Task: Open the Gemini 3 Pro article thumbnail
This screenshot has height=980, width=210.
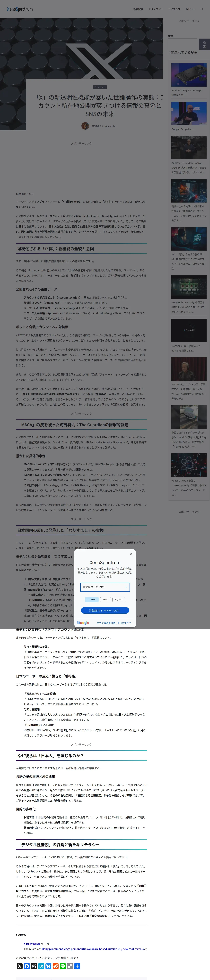Action: [189, 330]
